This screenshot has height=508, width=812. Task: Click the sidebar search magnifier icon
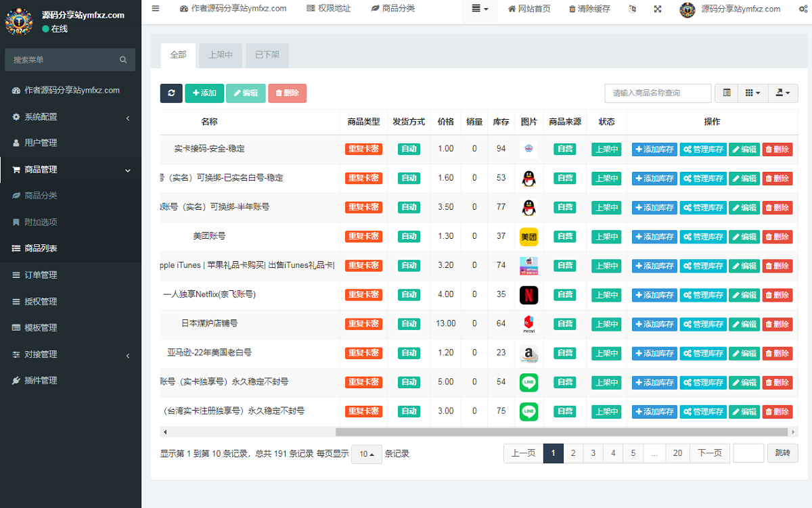pos(123,60)
